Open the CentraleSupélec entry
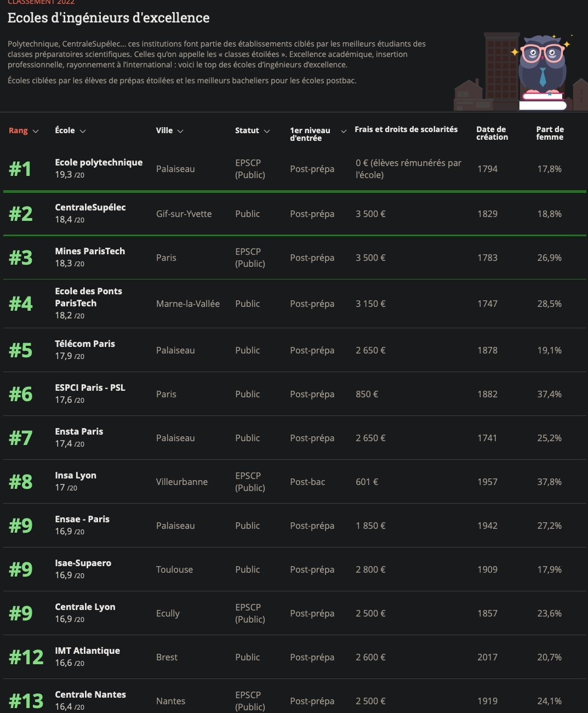Screen dimensions: 588x713 click(x=90, y=207)
